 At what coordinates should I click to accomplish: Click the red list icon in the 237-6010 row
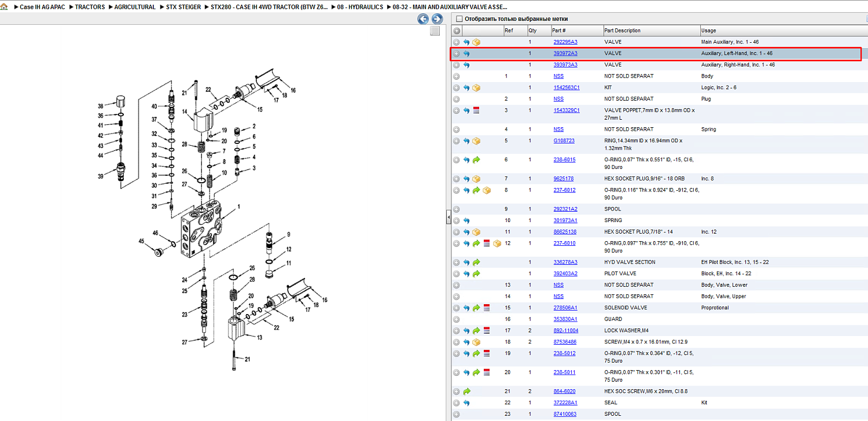487,243
